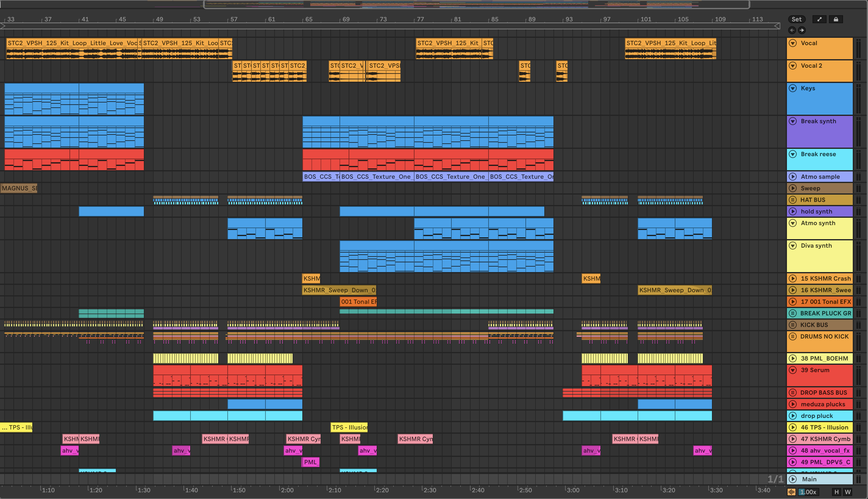Select the Keys track name
This screenshot has height=499, width=868.
808,88
